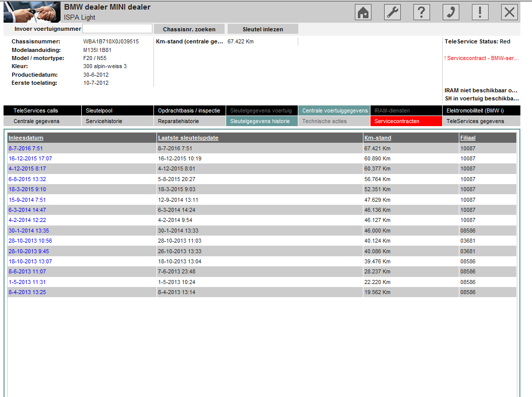The width and height of the screenshot is (532, 397).
Task: Open the 4-12-2015 8:17 entry link
Action: (27, 168)
